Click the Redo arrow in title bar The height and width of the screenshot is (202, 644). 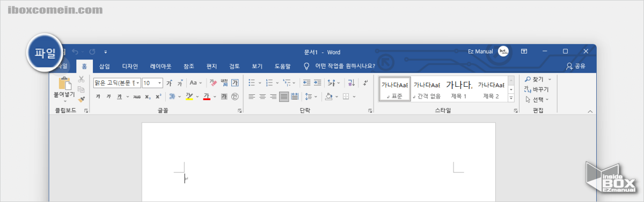point(92,51)
